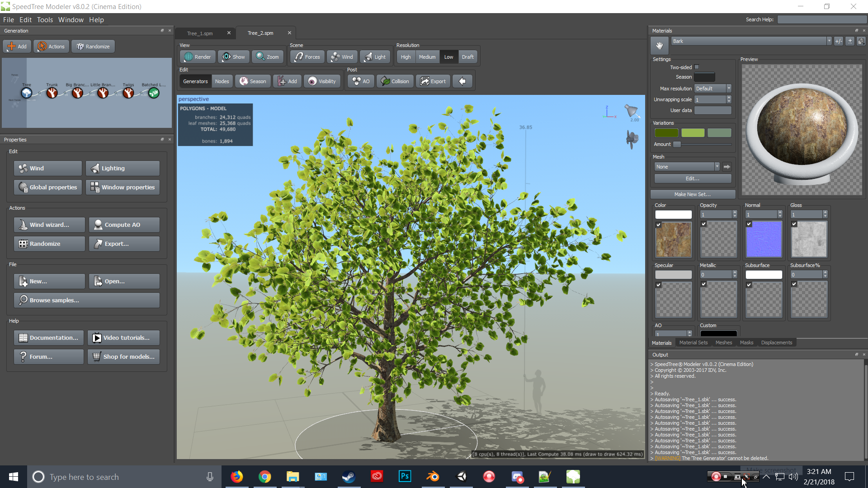This screenshot has height=488, width=868.
Task: Open the Mesh None dropdown
Action: [x=687, y=167]
